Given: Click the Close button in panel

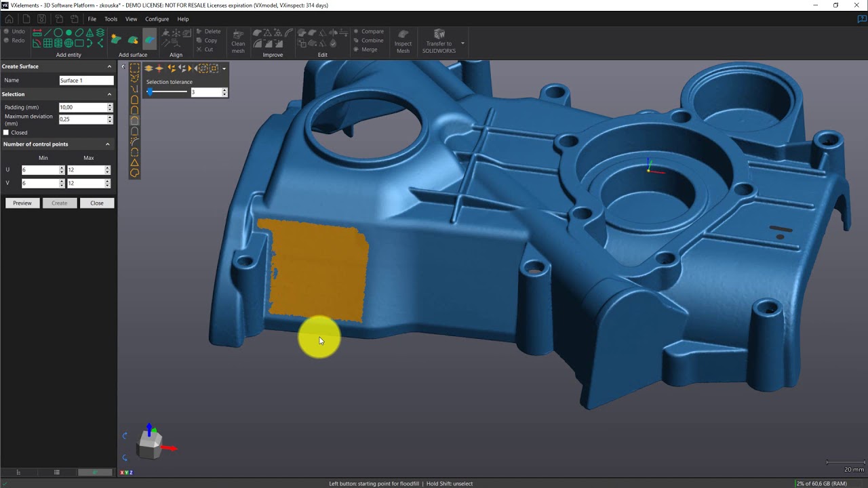Looking at the screenshot, I should point(97,203).
